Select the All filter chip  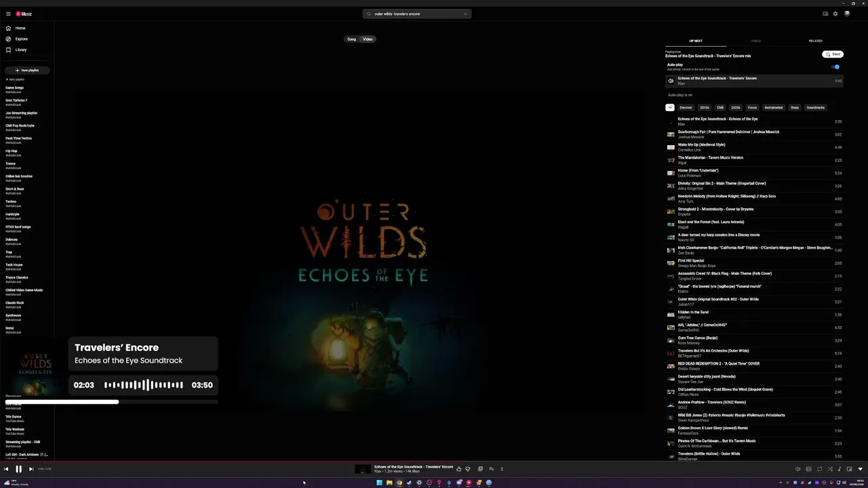point(669,108)
